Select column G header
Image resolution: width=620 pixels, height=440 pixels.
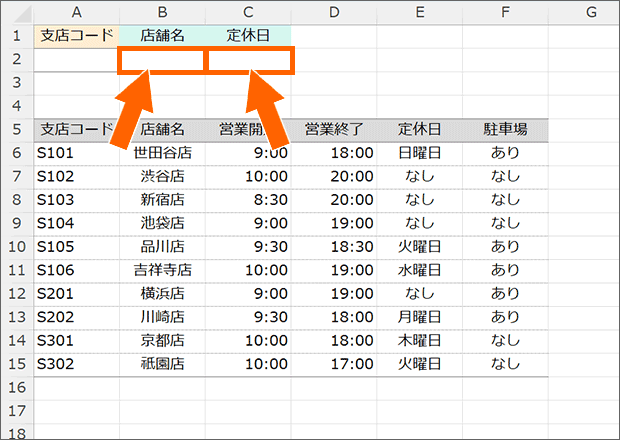(x=590, y=12)
